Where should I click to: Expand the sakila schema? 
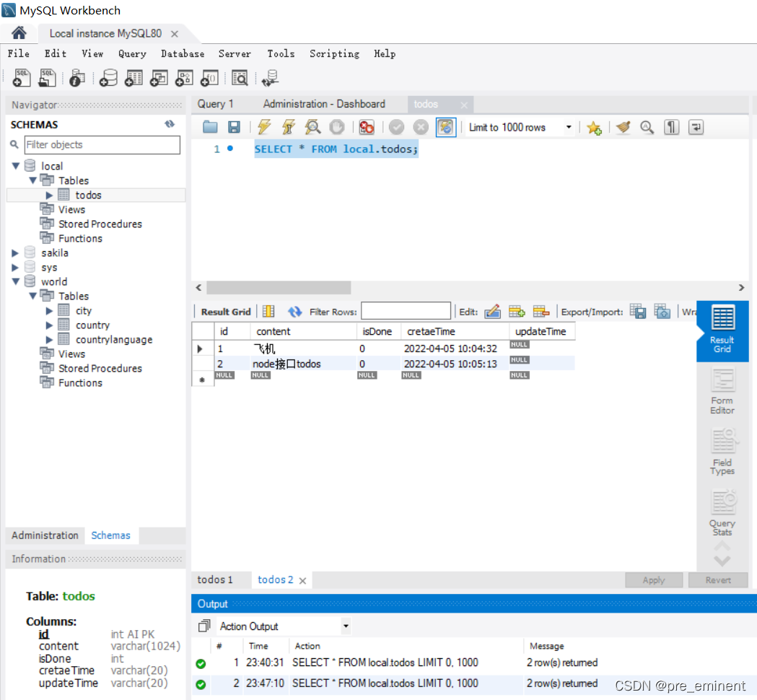[x=15, y=253]
